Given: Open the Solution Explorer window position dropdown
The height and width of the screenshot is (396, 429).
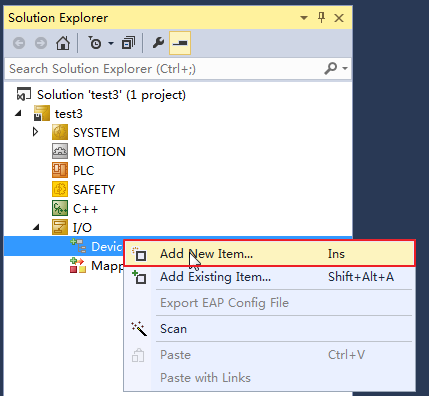Looking at the screenshot, I should pos(304,18).
